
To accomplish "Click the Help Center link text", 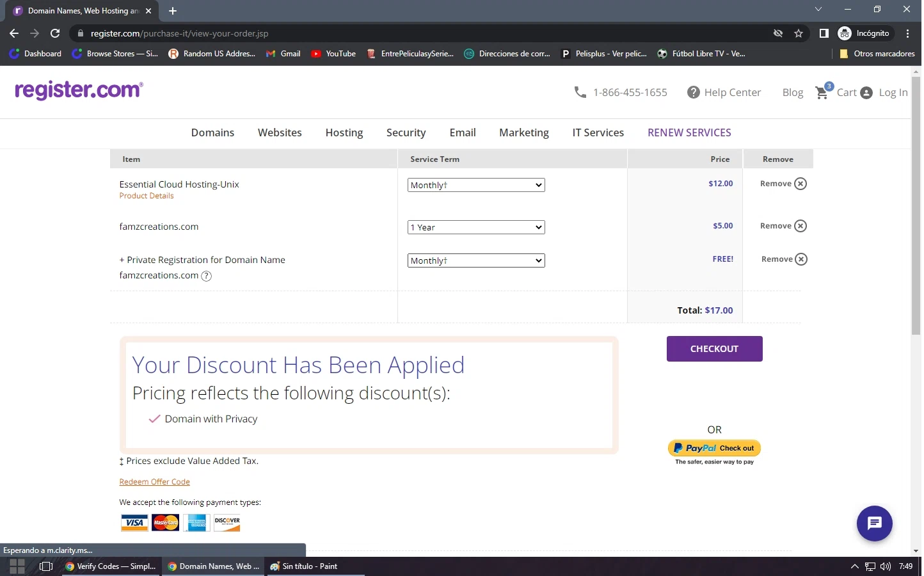I will click(x=734, y=93).
